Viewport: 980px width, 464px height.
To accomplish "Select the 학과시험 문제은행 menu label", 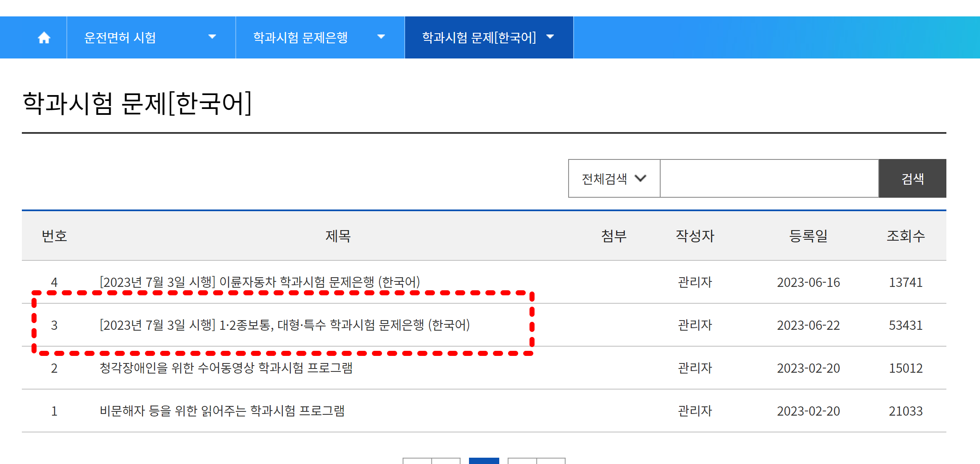I will point(300,38).
